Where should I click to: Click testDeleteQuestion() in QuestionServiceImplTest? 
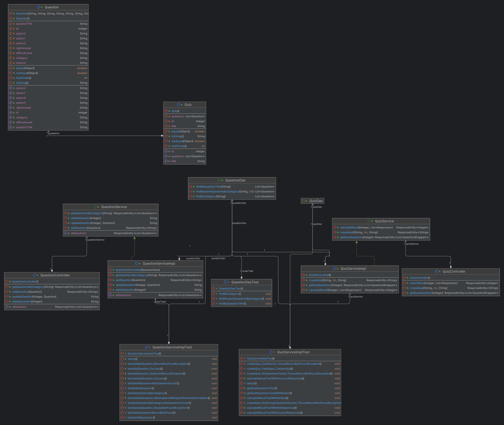pyautogui.click(x=141, y=388)
